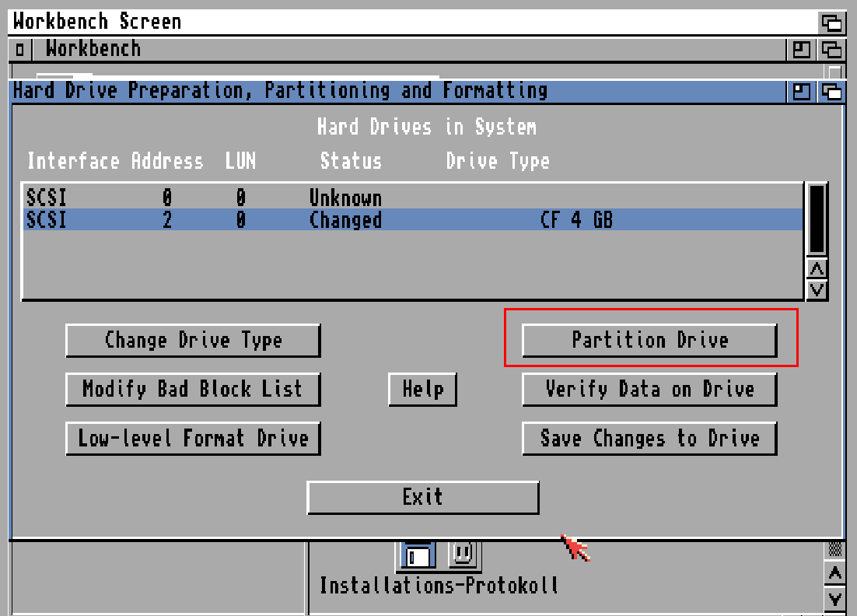The height and width of the screenshot is (616, 857).
Task: Start a Low-level Format of the drive
Action: click(x=193, y=438)
